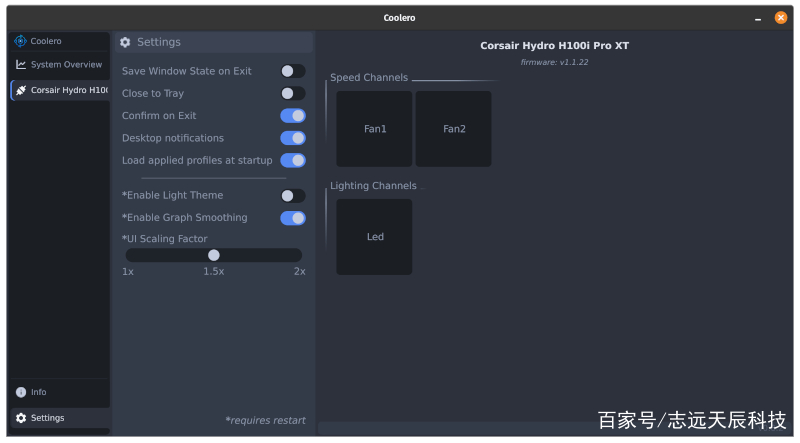
Task: Disable Confirm on Exit toggle
Action: pyautogui.click(x=293, y=116)
